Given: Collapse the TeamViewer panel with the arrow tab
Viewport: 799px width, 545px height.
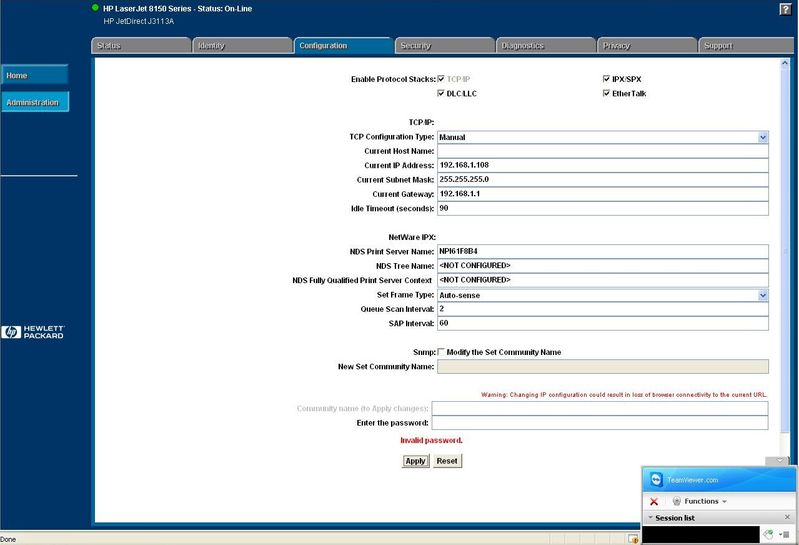Looking at the screenshot, I should pyautogui.click(x=778, y=460).
